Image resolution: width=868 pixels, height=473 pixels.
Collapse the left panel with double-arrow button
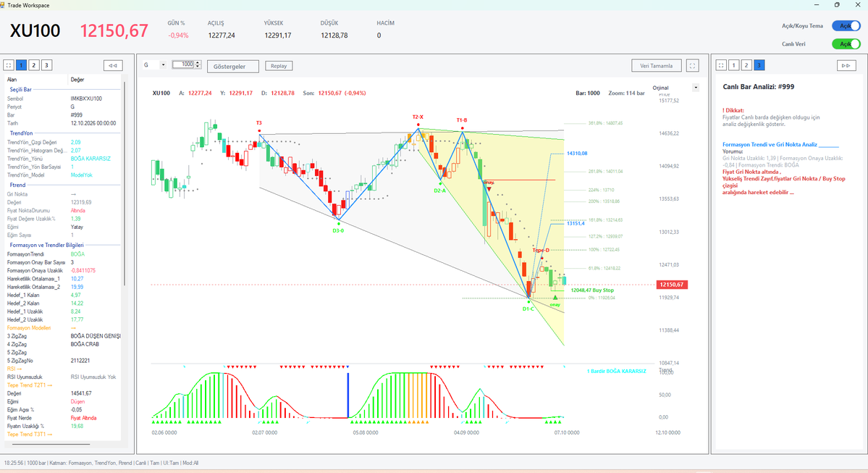[x=113, y=65]
